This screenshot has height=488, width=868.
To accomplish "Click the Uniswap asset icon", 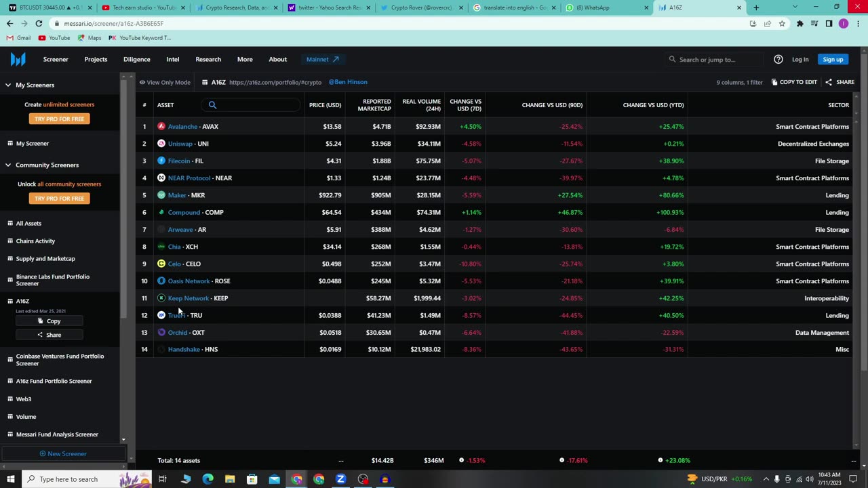I will pos(161,144).
